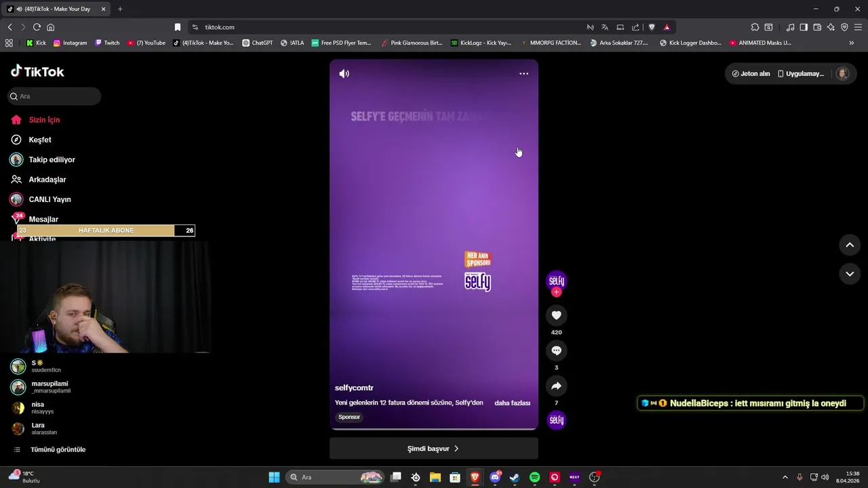Image resolution: width=868 pixels, height=488 pixels.
Task: Open the browser extensions puzzle icon
Action: 755,27
